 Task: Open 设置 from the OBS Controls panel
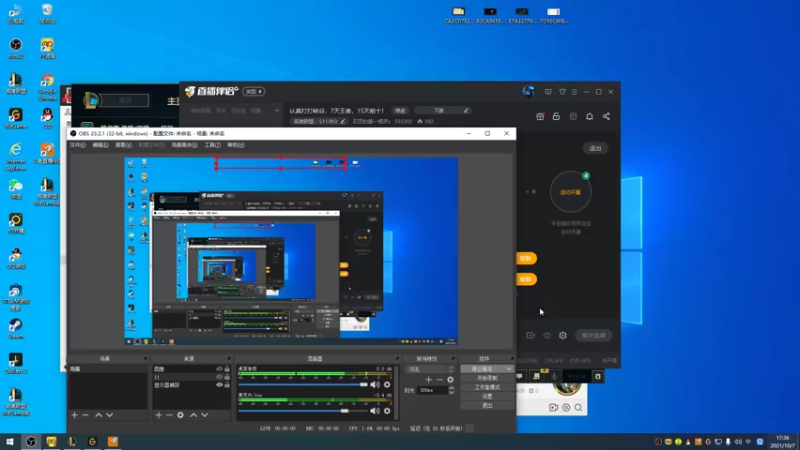[x=487, y=396]
